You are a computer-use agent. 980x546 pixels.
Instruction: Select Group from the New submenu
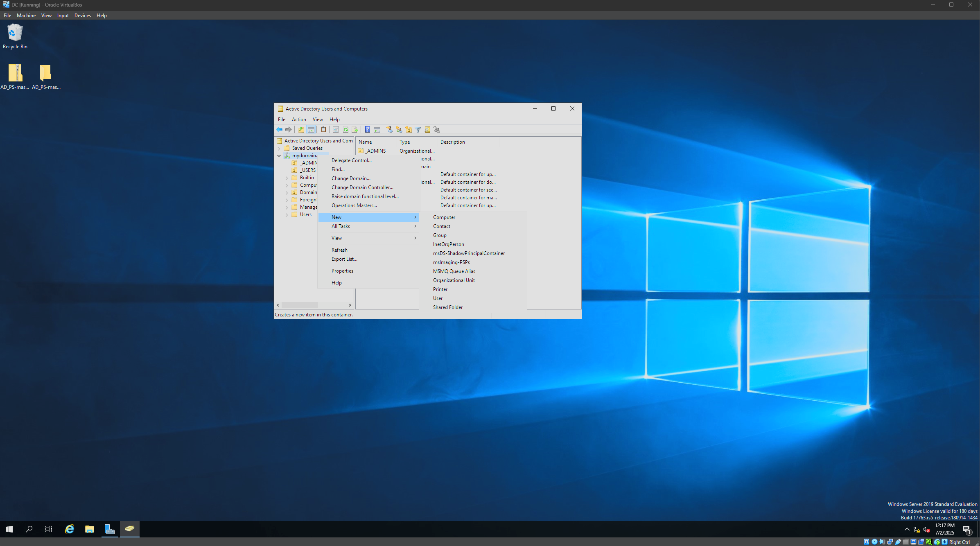473,235
